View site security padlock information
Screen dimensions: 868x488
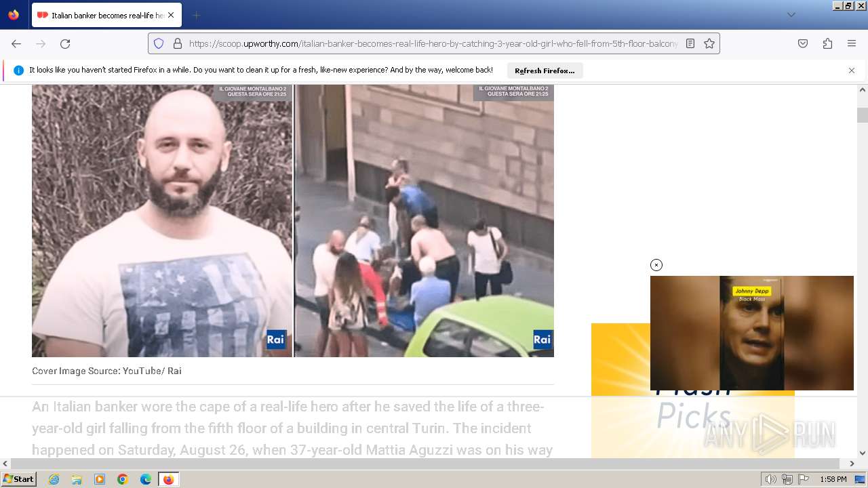[x=178, y=43]
